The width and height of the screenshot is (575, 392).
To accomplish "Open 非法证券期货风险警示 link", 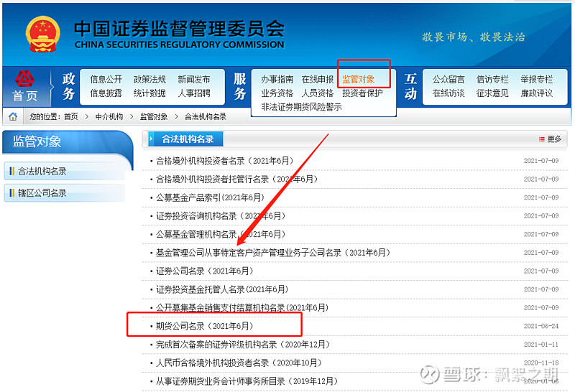I will tap(301, 107).
